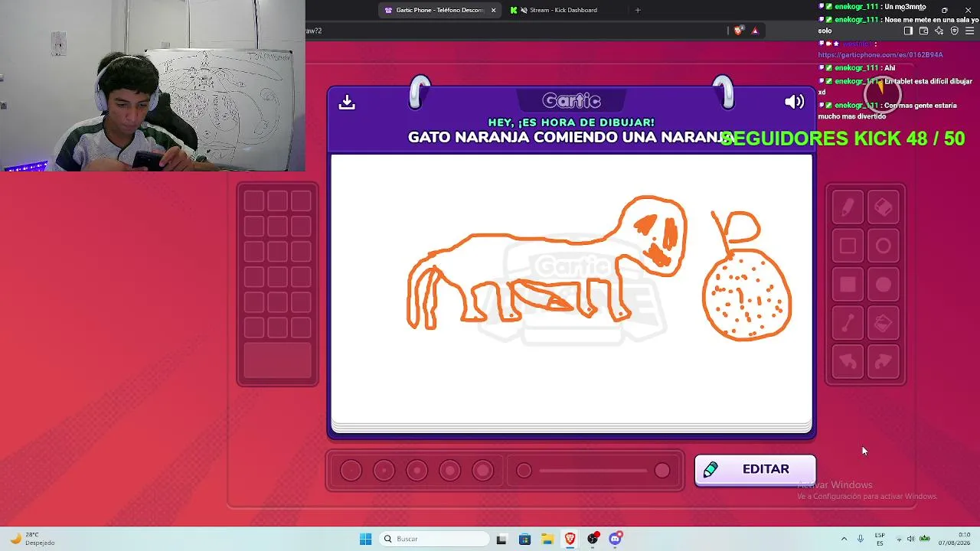Open a new browser tab
This screenshot has height=551, width=980.
pyautogui.click(x=638, y=10)
